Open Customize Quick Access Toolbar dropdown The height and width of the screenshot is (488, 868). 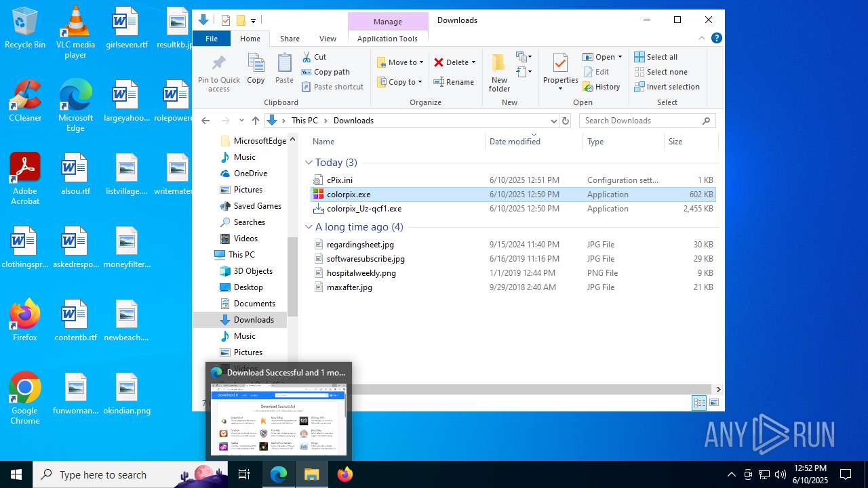[x=253, y=20]
